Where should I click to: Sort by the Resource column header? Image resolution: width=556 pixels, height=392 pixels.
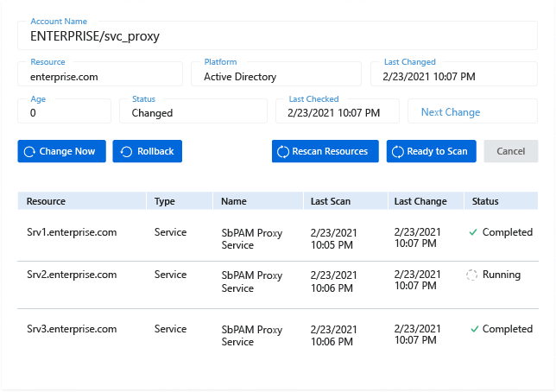pyautogui.click(x=82, y=201)
